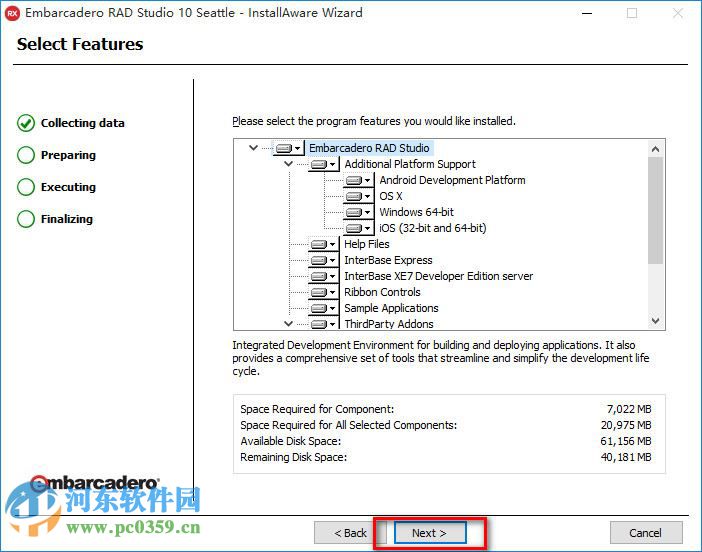Open install-state dropdown for InterBase XE7 Developer Edition
Viewport: 702px width, 552px height.
[x=323, y=276]
